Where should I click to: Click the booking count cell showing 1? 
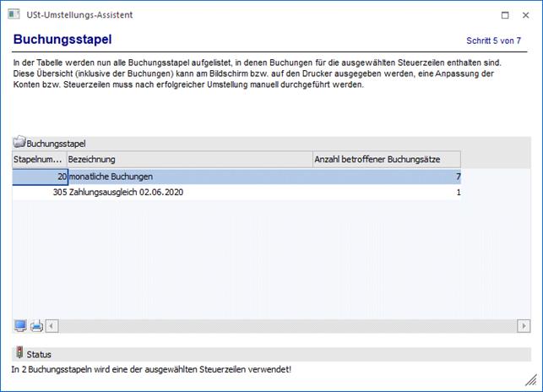coord(386,193)
